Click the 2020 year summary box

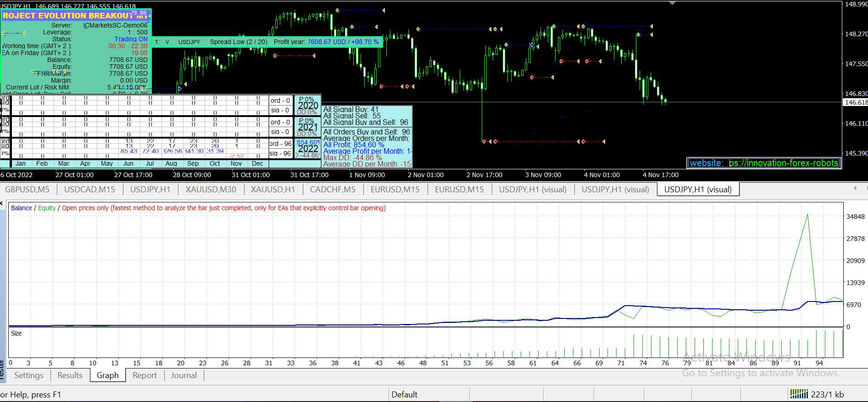pos(308,105)
